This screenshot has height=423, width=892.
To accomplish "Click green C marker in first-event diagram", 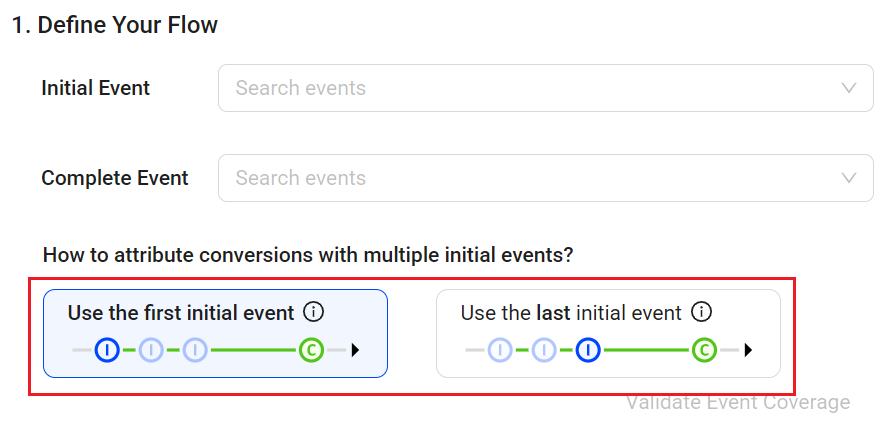I will point(311,350).
